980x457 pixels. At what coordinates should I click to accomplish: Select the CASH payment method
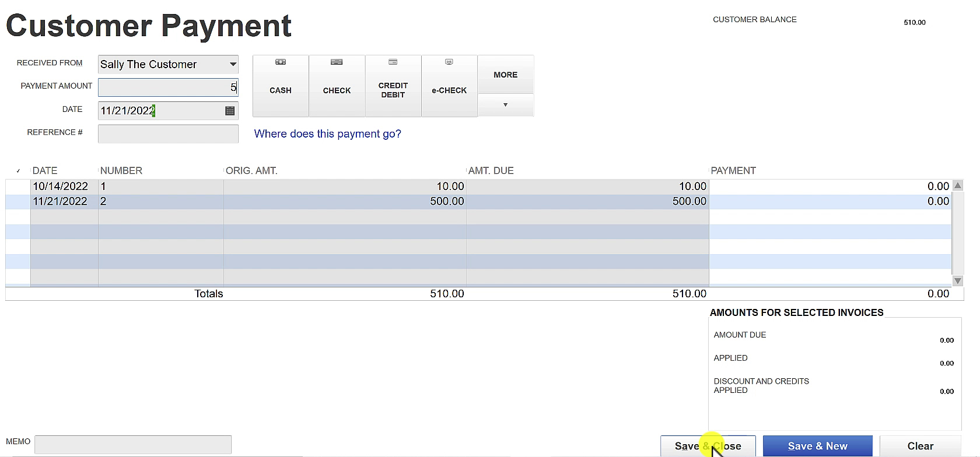tap(281, 86)
